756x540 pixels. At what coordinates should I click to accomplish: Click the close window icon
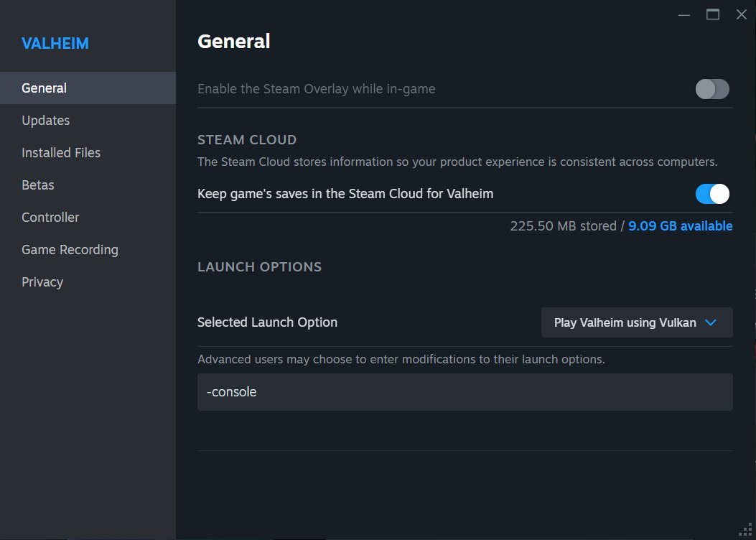741,14
